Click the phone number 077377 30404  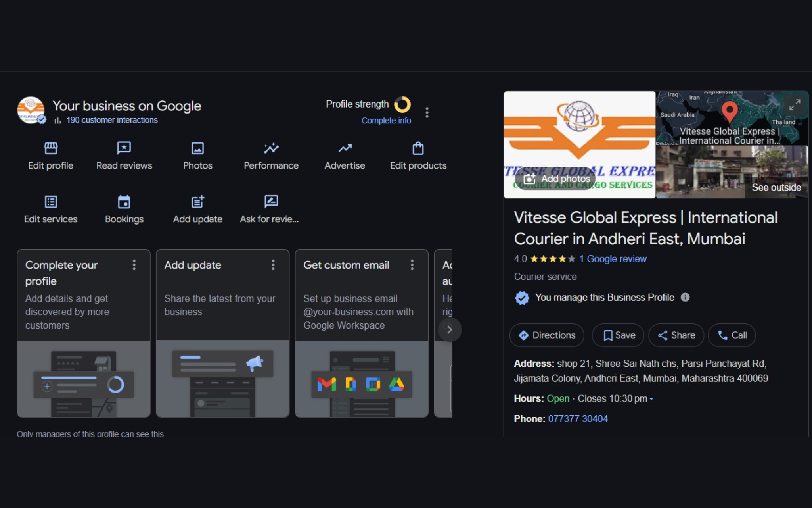click(578, 419)
